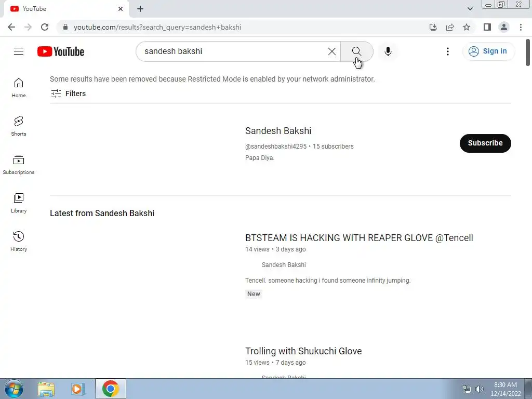View site info via the padlock icon
Image resolution: width=532 pixels, height=399 pixels.
[65, 27]
